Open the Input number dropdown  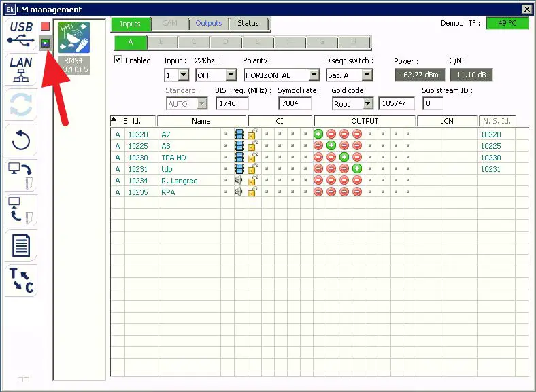(184, 75)
